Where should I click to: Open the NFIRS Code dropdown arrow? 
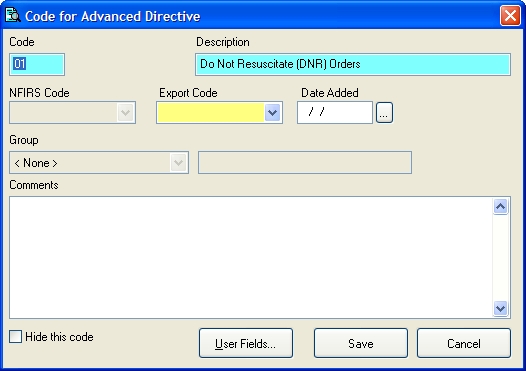126,112
